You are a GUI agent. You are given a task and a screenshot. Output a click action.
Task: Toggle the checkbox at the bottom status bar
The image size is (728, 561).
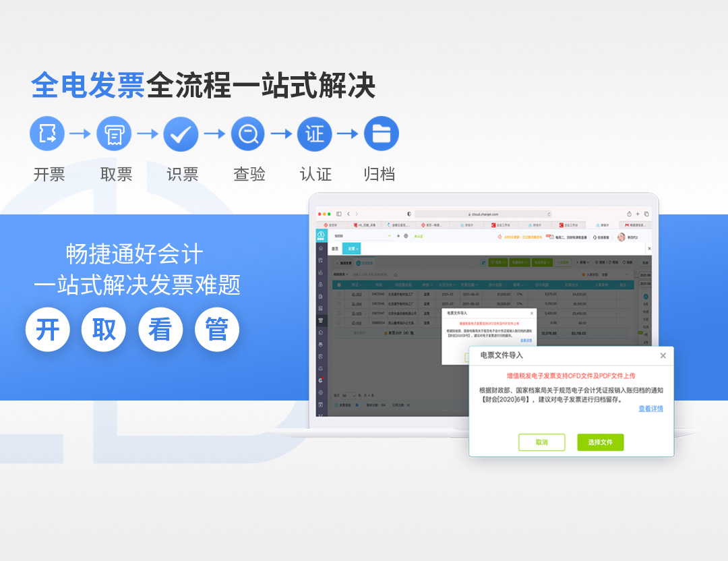(x=336, y=405)
